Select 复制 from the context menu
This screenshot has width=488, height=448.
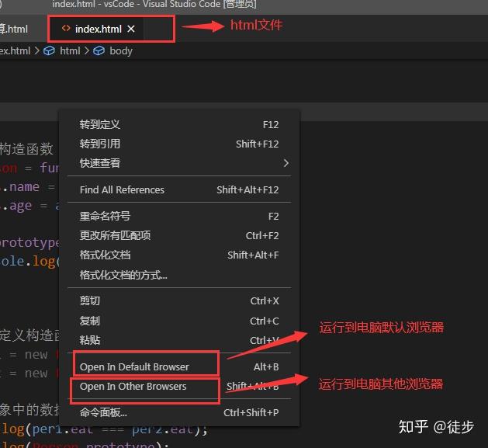pyautogui.click(x=179, y=321)
